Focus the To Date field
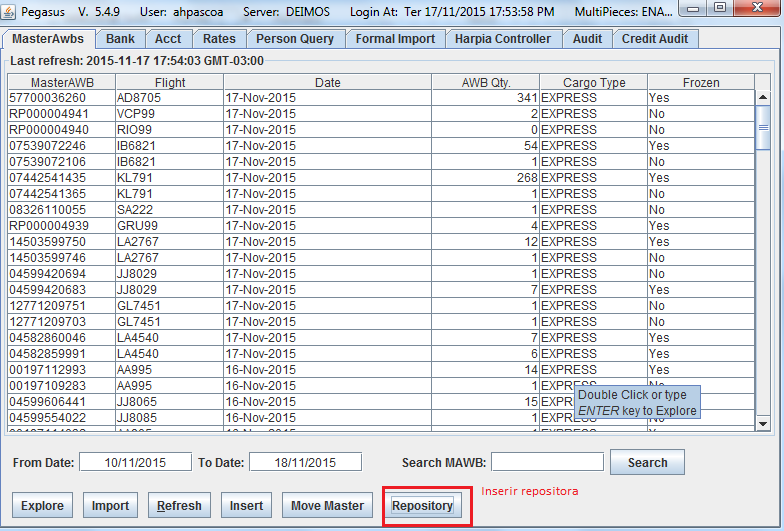Screen dimensions: 784x531 tap(306, 462)
